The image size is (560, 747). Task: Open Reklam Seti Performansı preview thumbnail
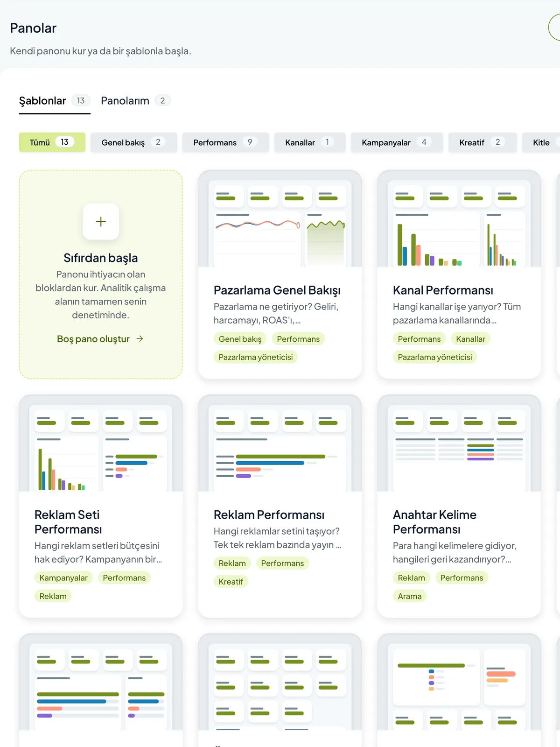[x=101, y=444]
